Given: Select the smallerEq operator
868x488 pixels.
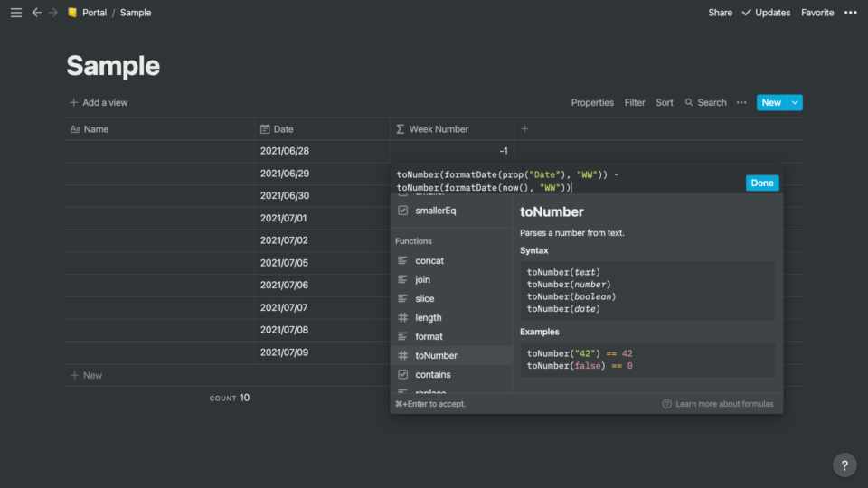Looking at the screenshot, I should coord(451,211).
